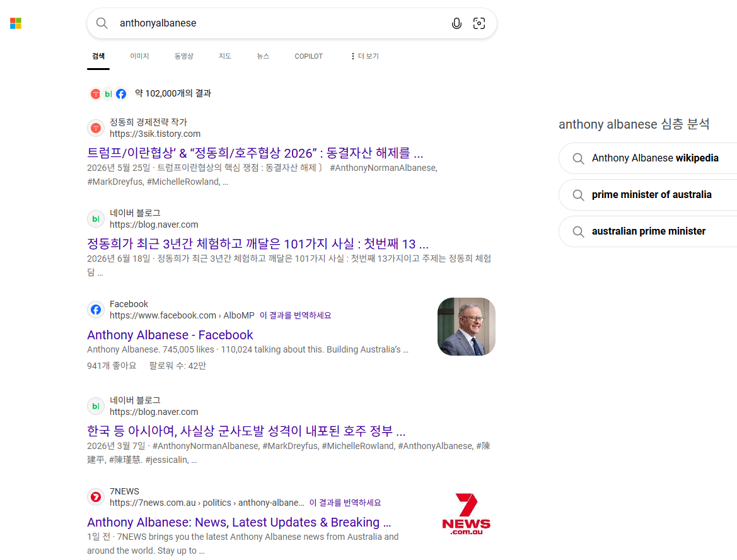This screenshot has width=737, height=560.
Task: Start voice search with microphone icon
Action: click(x=456, y=23)
